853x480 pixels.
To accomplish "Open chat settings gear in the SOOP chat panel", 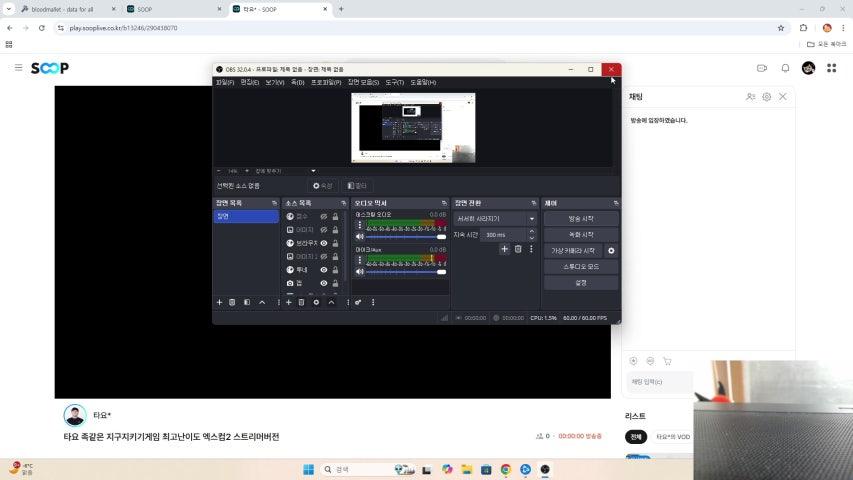I will [767, 97].
